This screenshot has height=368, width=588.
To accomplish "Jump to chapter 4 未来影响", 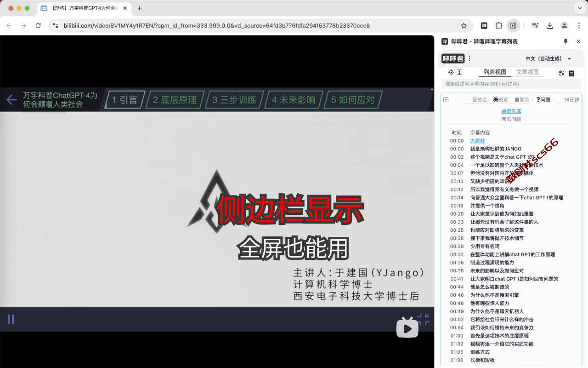I will (294, 100).
